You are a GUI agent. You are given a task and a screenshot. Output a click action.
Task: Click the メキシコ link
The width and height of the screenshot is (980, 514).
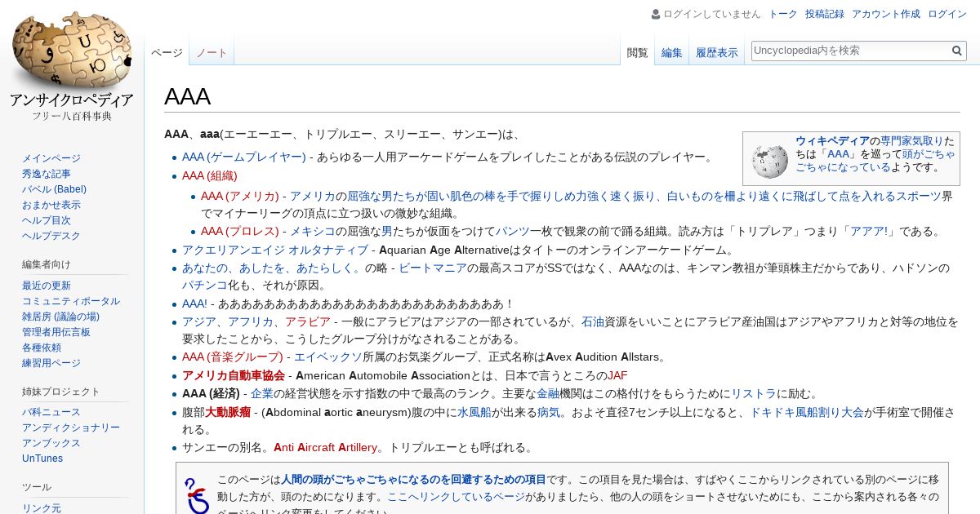(x=313, y=231)
